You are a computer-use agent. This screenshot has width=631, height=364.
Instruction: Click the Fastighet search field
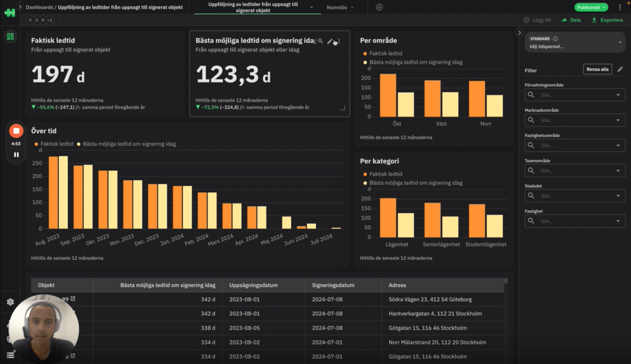point(575,221)
